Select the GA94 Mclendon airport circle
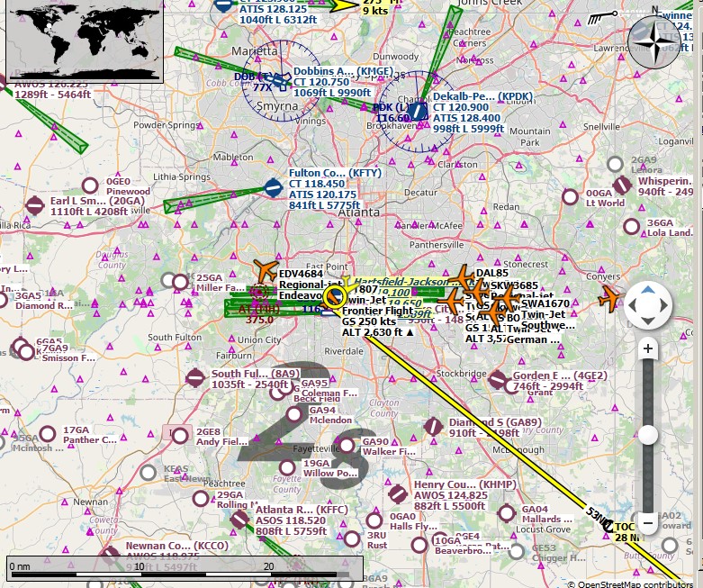703x588 pixels. point(294,414)
